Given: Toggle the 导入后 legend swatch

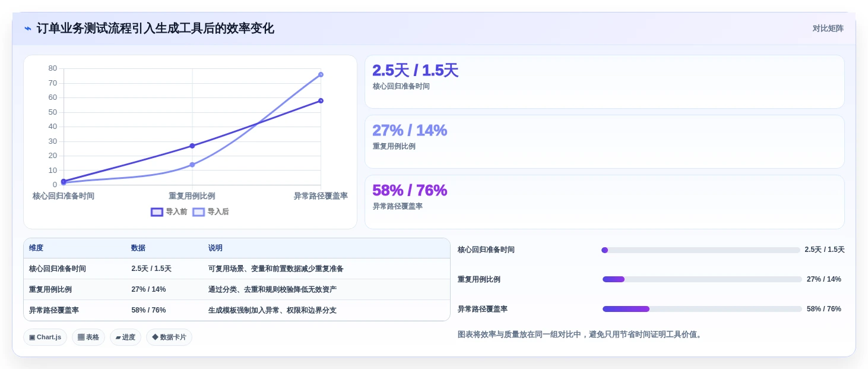Looking at the screenshot, I should 198,212.
